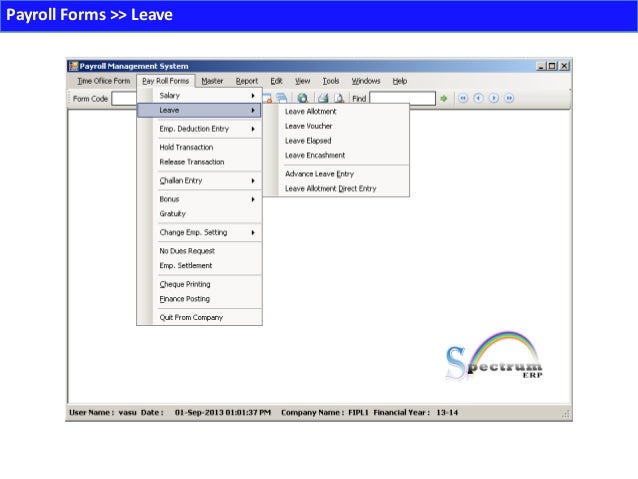Viewport: 638px width, 479px height.
Task: Expand Emp. Deduction Entry submenu
Action: click(199, 129)
